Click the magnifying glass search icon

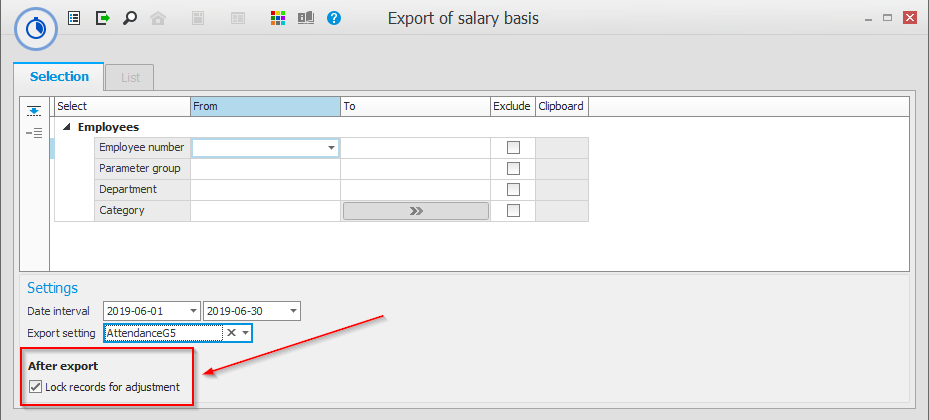coord(129,18)
